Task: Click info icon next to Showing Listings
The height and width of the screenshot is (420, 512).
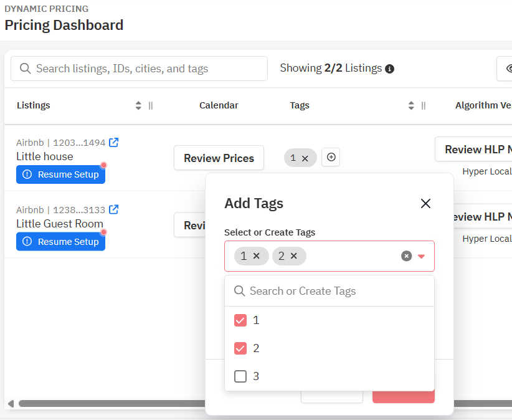Action: tap(390, 69)
